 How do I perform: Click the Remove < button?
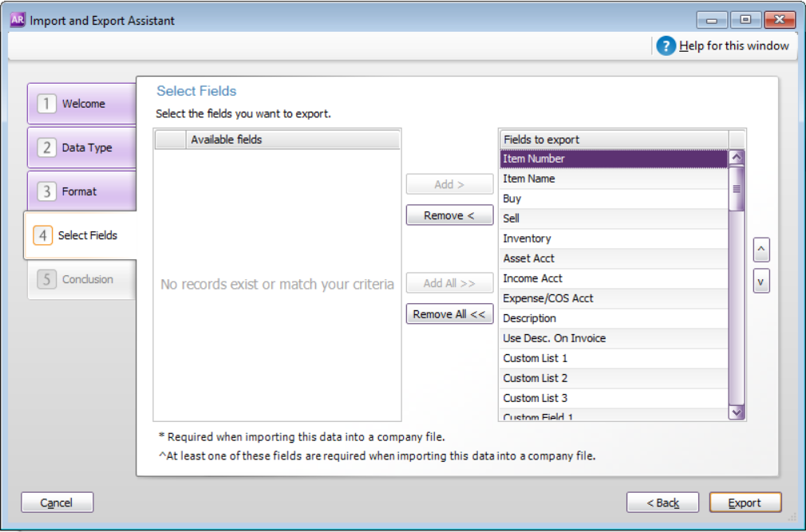(450, 215)
